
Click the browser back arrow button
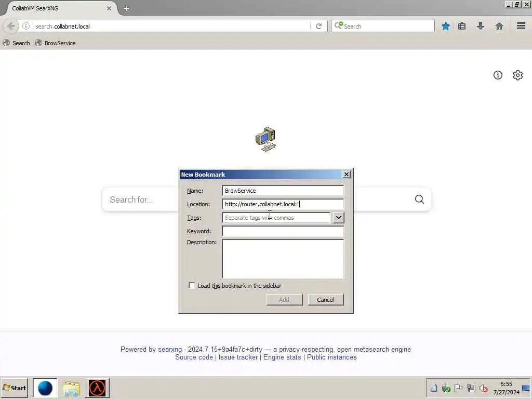pos(11,26)
